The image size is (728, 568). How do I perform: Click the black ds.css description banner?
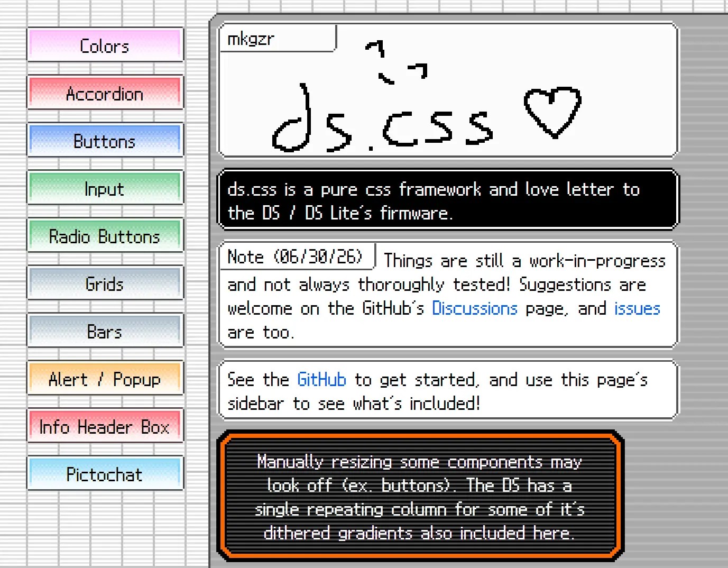(448, 200)
